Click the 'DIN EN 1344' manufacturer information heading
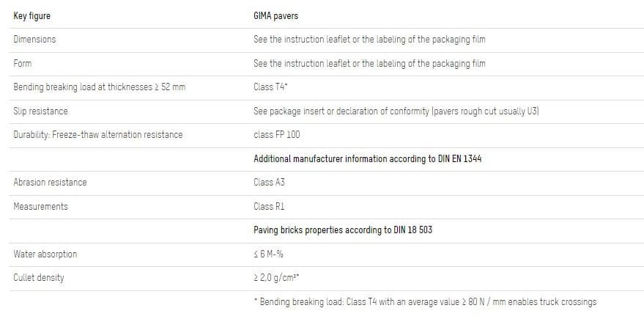The image size is (644, 330). [367, 158]
